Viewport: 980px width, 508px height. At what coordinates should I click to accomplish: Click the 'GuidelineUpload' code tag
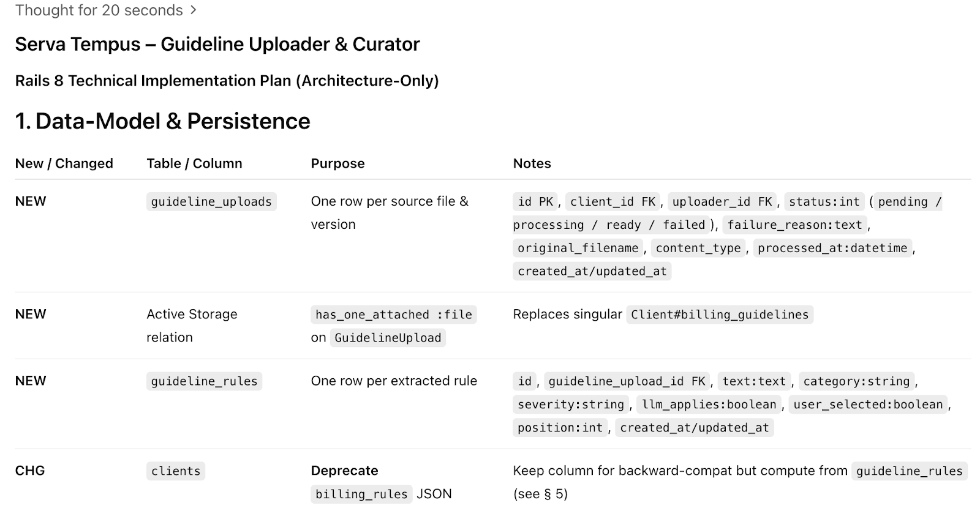tap(388, 338)
